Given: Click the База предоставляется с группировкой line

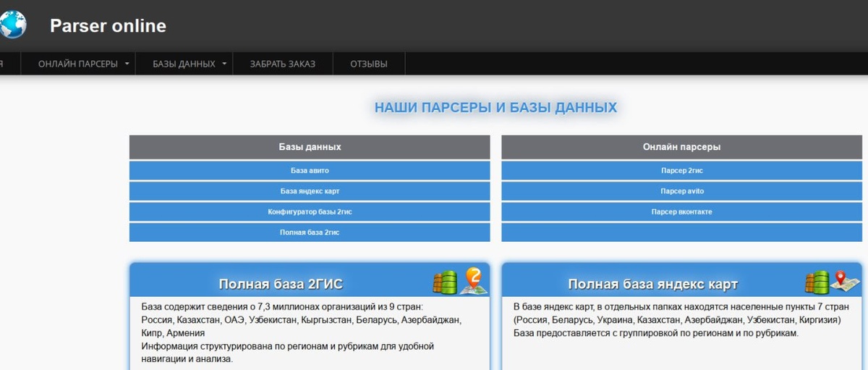Looking at the screenshot, I should pos(656,333).
